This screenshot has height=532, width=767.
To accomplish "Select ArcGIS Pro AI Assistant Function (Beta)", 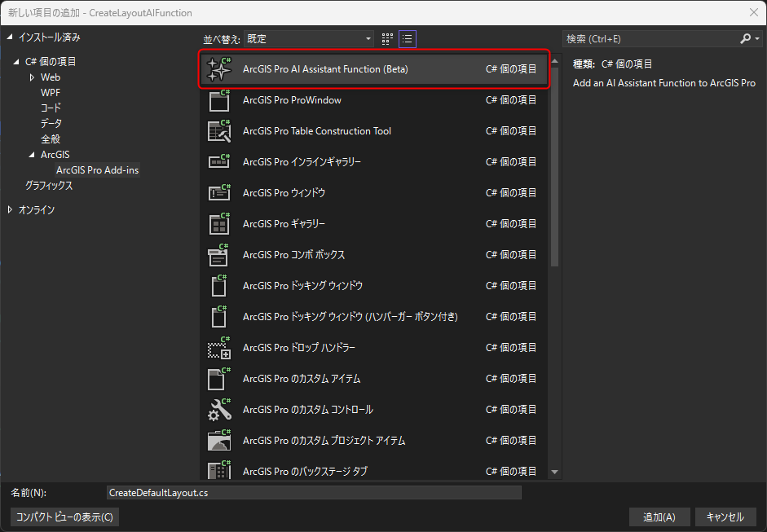I will 375,69.
